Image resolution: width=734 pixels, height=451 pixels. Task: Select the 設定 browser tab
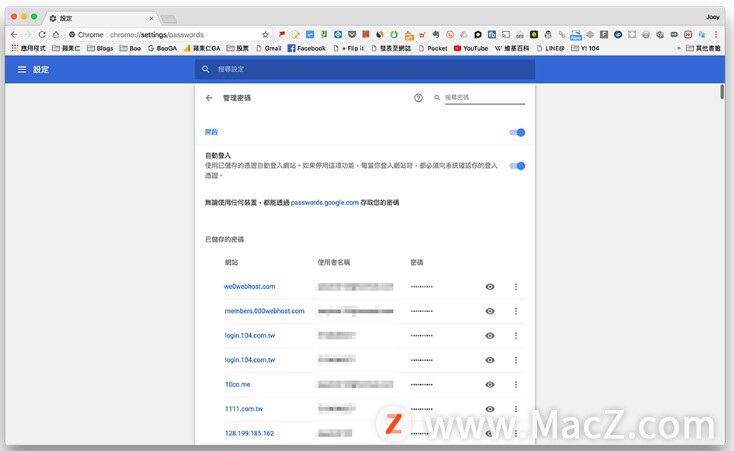101,18
